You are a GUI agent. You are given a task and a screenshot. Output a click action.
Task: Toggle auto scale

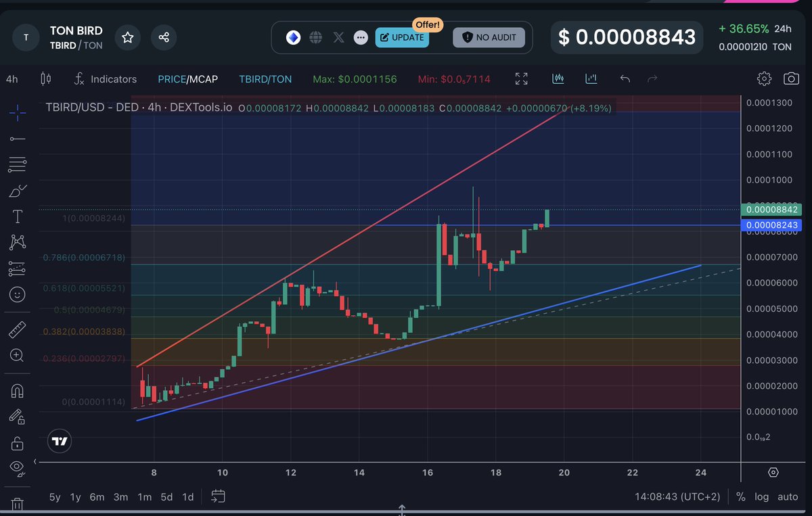788,497
